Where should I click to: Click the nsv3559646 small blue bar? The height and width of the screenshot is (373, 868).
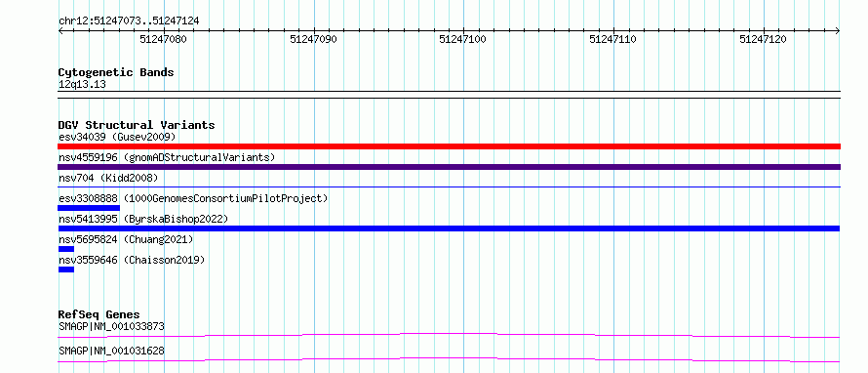coord(66,269)
